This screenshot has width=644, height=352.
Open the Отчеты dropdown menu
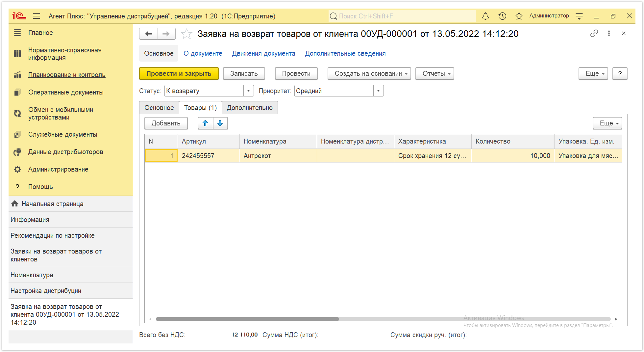tap(434, 73)
